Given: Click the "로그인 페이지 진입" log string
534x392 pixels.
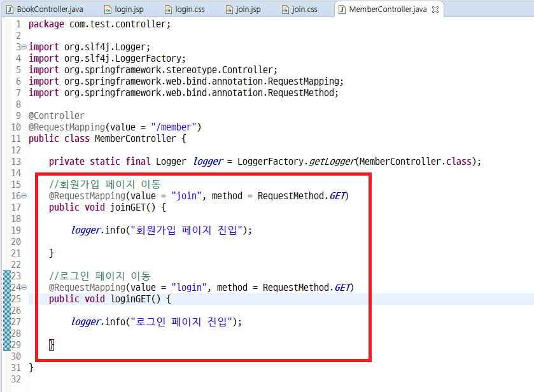Looking at the screenshot, I should (x=181, y=322).
